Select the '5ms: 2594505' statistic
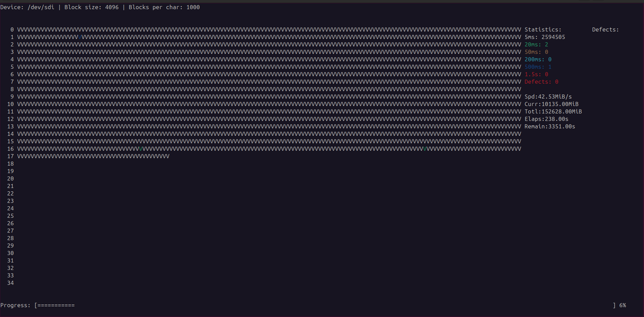 [x=545, y=37]
